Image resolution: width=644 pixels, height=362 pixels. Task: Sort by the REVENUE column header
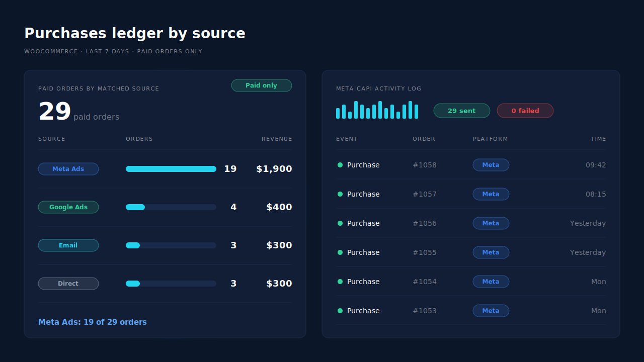pos(277,139)
